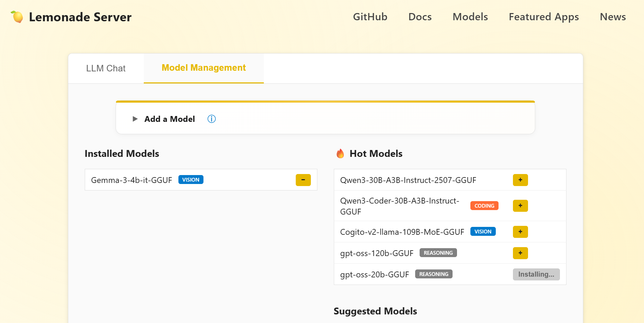Screen dimensions: 644x323
Task: Go to the Models page in navigation
Action: 470,17
